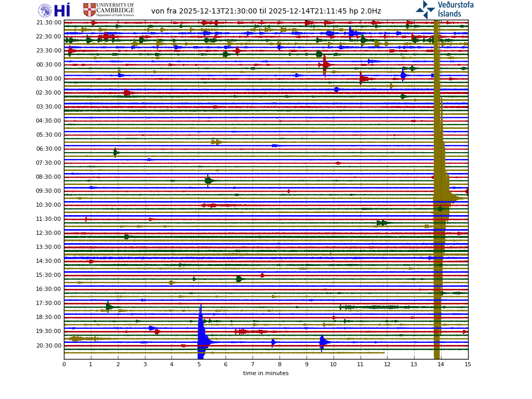Click the round seal left of HÍ
Image resolution: width=532 pixels, height=399 pixels.
point(45,10)
